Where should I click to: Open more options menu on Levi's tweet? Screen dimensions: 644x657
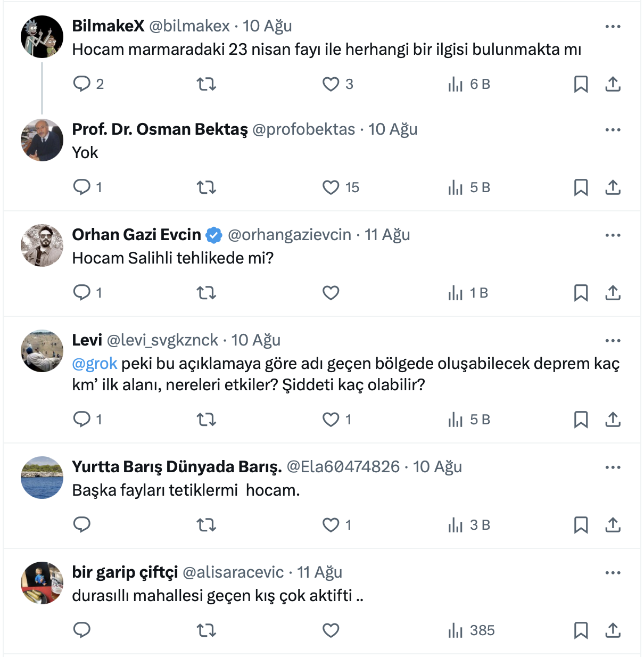tap(613, 341)
